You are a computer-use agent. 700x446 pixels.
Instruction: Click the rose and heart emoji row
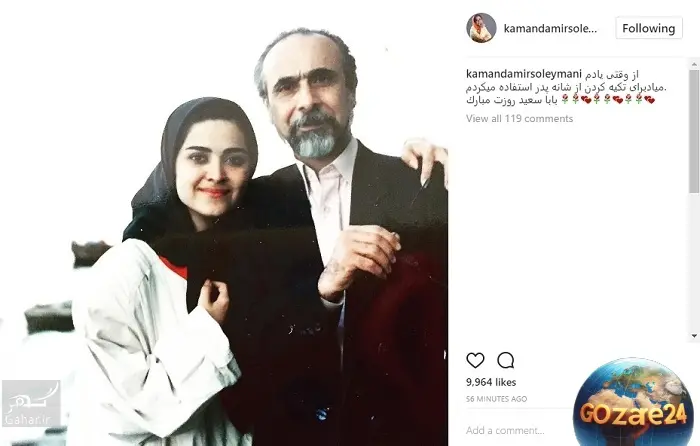608,100
